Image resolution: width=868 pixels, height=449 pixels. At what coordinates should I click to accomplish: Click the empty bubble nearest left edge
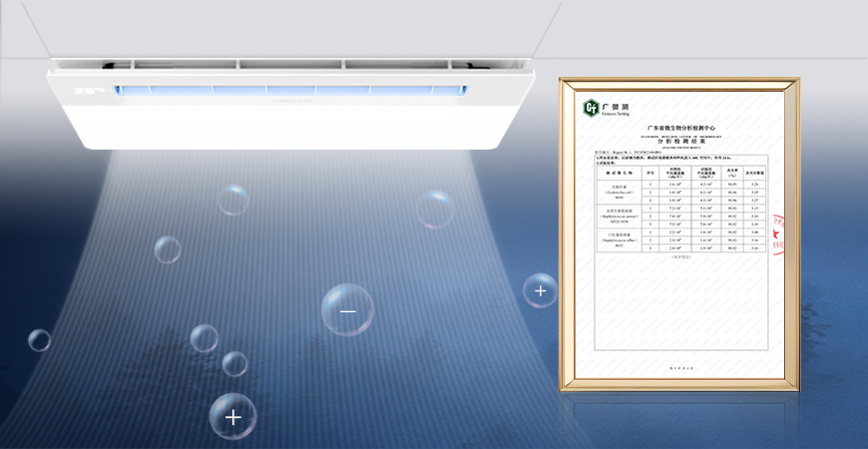click(39, 339)
